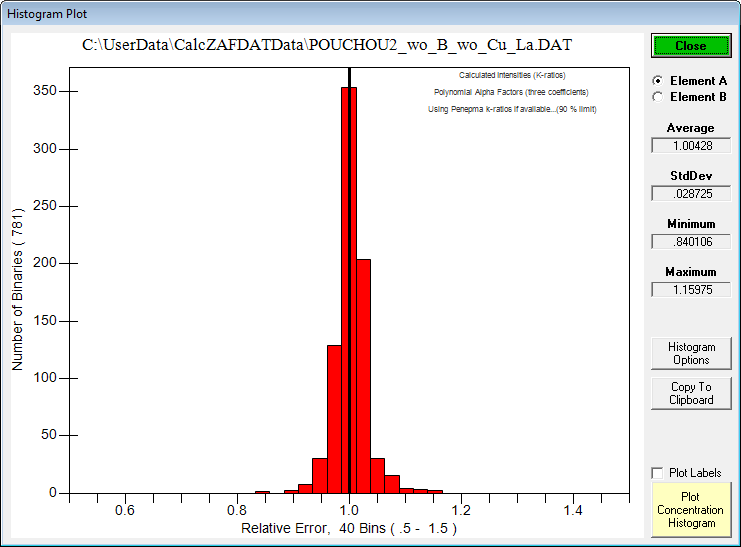
Task: Click the green Close button
Action: [x=690, y=46]
